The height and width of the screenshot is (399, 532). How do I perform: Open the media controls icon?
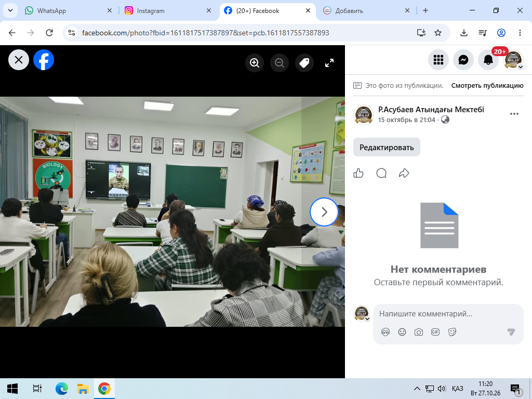tap(483, 33)
